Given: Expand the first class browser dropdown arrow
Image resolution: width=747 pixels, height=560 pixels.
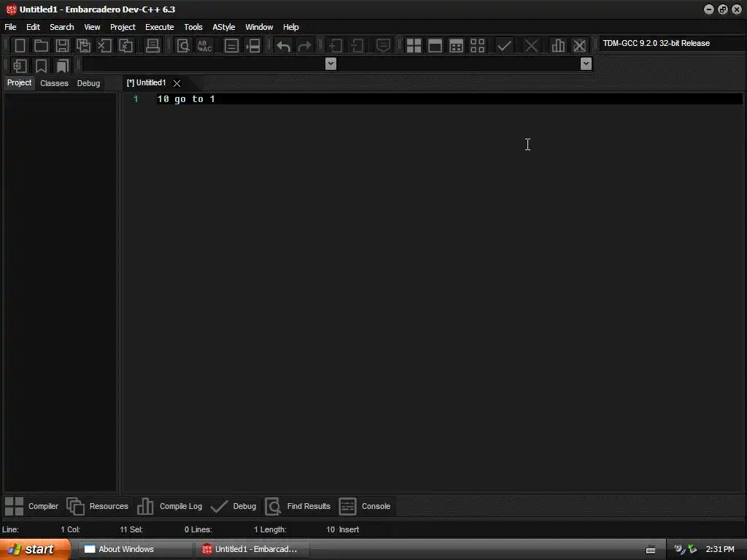Looking at the screenshot, I should [330, 64].
